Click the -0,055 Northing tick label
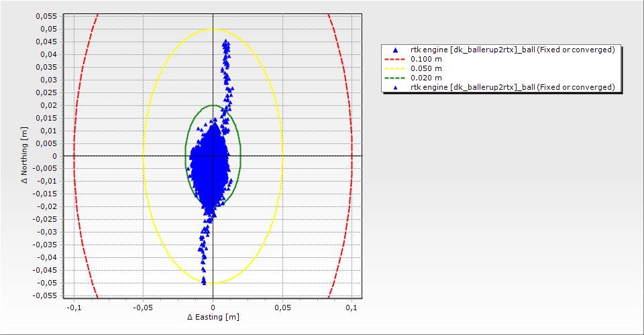 tap(45, 295)
